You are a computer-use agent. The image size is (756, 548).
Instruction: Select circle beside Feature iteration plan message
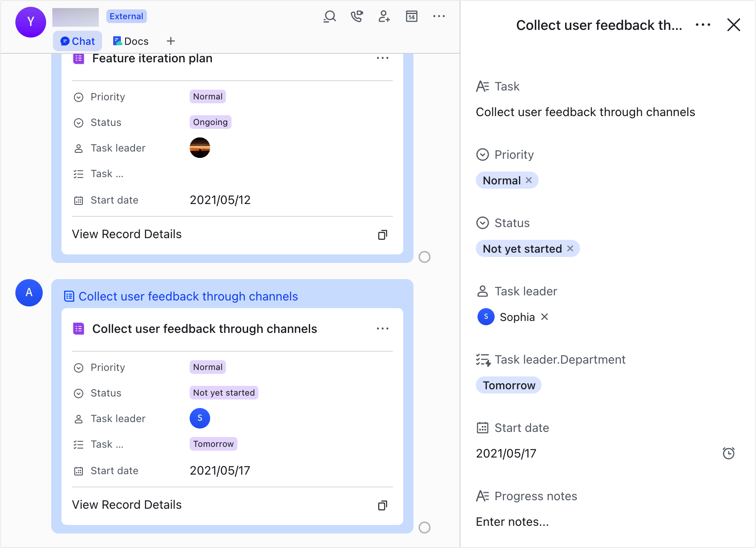425,257
